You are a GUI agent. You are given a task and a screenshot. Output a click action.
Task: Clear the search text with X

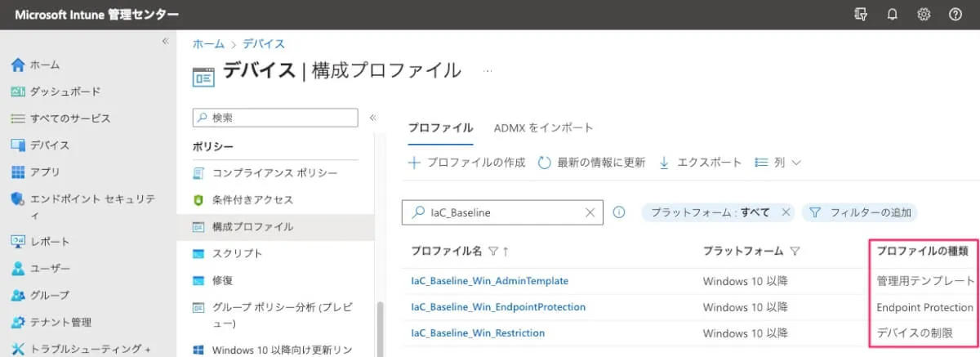coord(590,212)
